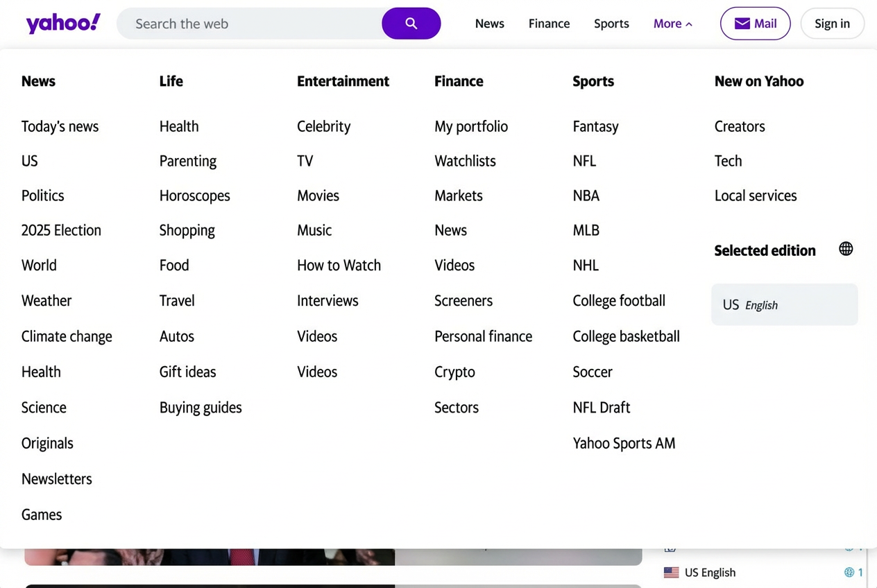Open the Food link
This screenshot has width=877, height=588.
pos(174,265)
